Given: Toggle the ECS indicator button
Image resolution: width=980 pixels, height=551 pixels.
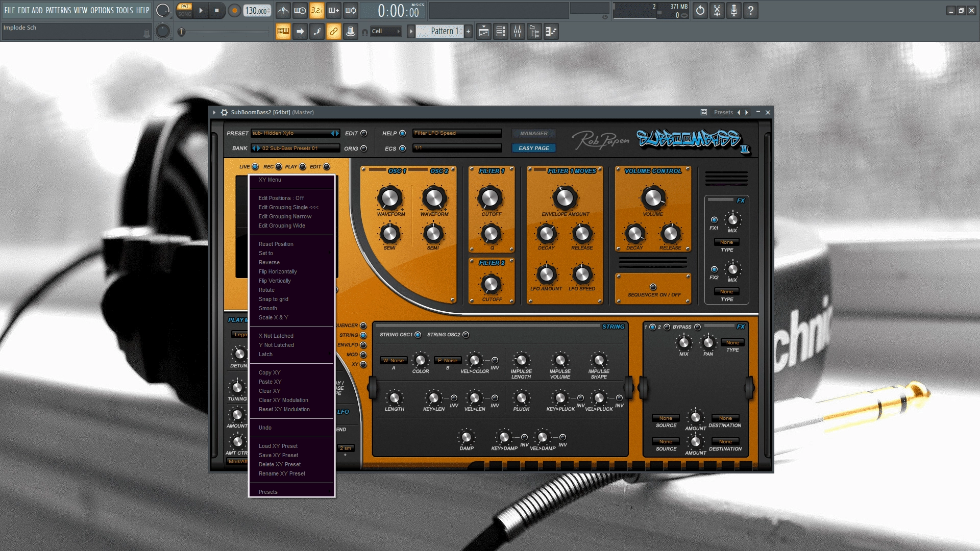Looking at the screenshot, I should pyautogui.click(x=403, y=148).
